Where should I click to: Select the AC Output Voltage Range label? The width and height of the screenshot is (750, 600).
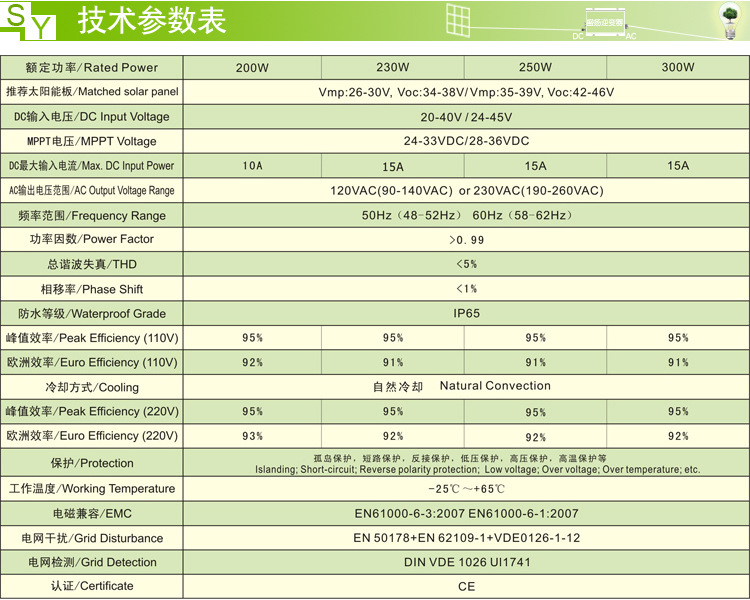click(92, 190)
